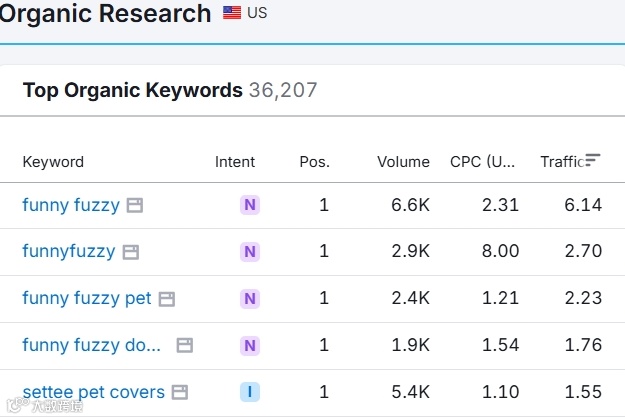Open the 'funnyfuzzy' keyword link
This screenshot has height=419, width=625.
click(68, 252)
